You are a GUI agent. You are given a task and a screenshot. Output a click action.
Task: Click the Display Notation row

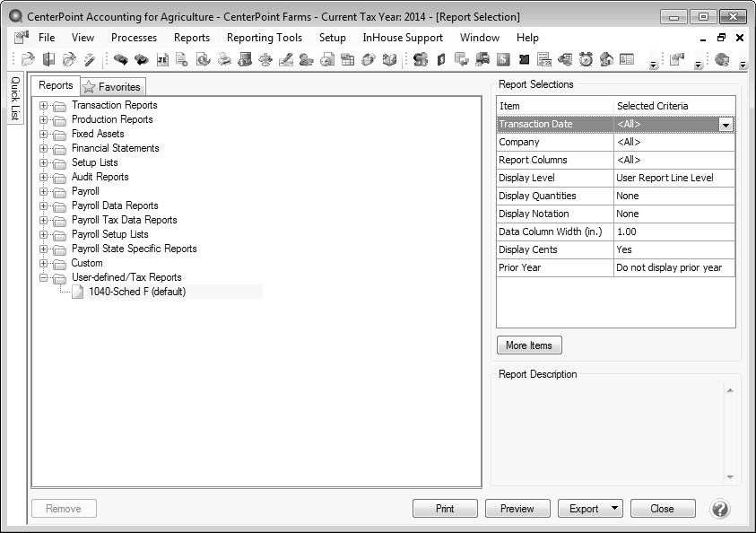coord(616,214)
